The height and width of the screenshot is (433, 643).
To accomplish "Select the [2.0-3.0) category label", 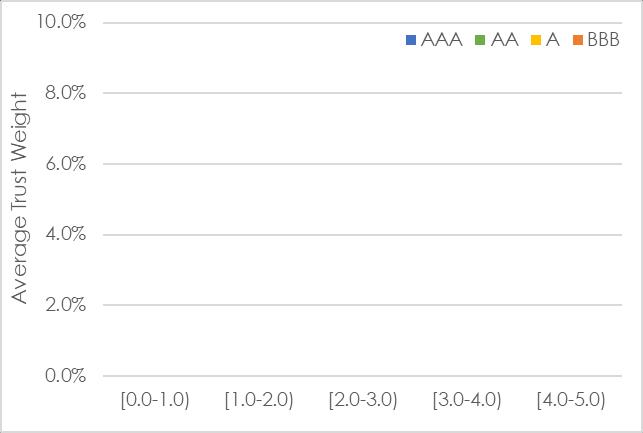I will pyautogui.click(x=363, y=400).
